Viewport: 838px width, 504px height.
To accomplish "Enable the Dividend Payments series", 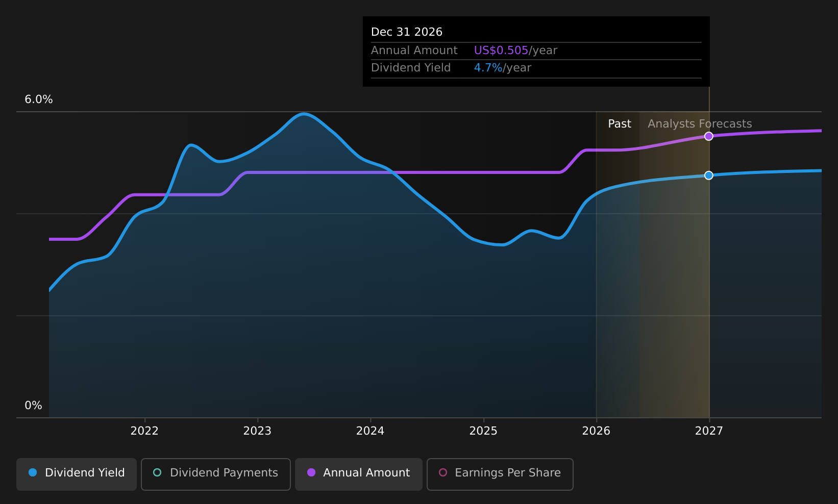I will pos(215,474).
